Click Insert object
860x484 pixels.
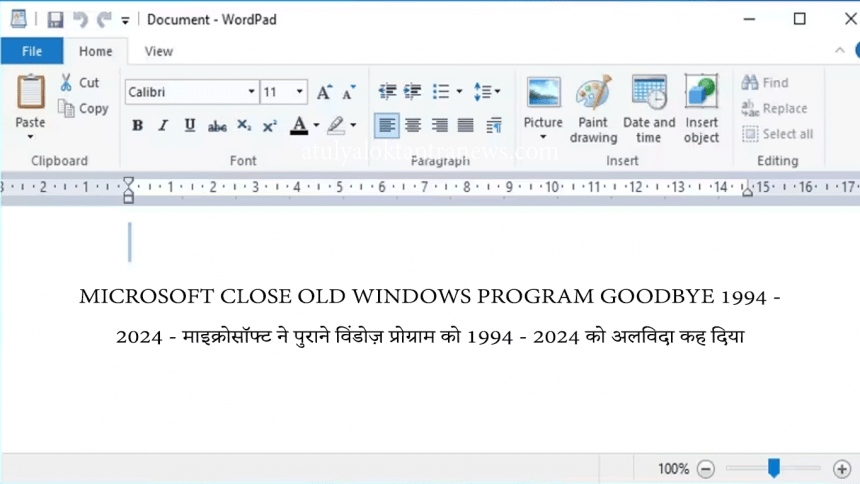[701, 109]
